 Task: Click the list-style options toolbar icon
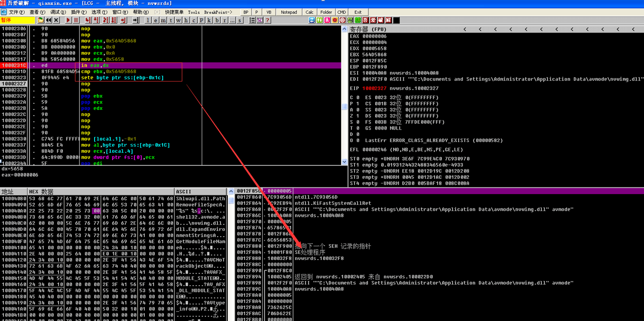point(252,20)
